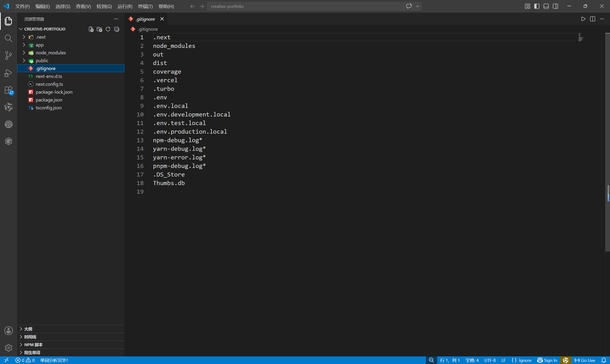Show the notifications bell
This screenshot has height=364, width=610.
(x=604, y=360)
